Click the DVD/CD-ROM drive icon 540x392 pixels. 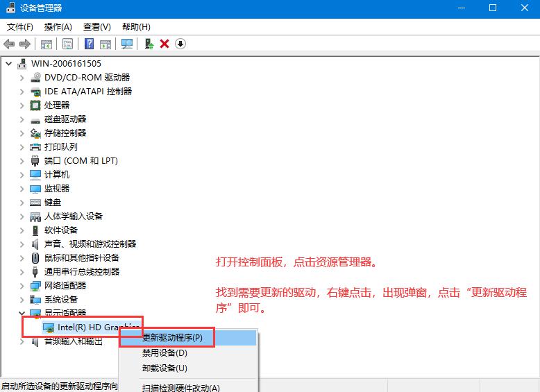35,78
